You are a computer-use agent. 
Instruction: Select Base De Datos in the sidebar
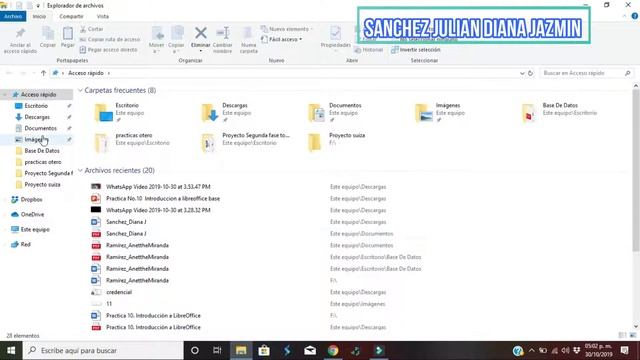click(x=42, y=151)
